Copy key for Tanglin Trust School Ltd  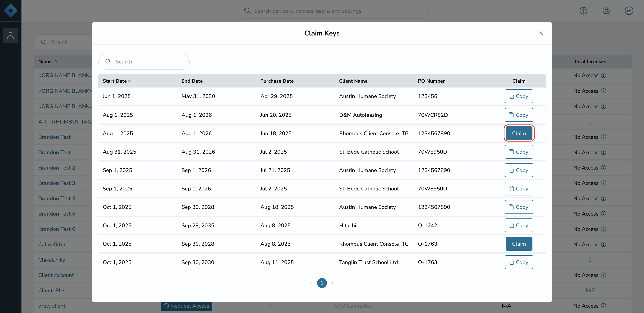[x=519, y=262]
